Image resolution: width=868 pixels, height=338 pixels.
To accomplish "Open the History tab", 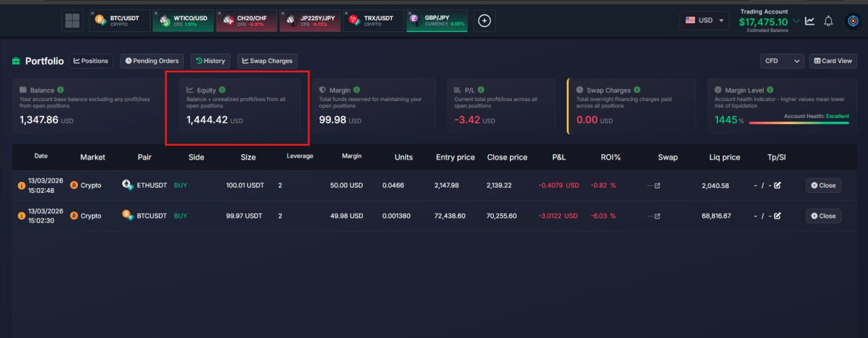I will [x=210, y=61].
